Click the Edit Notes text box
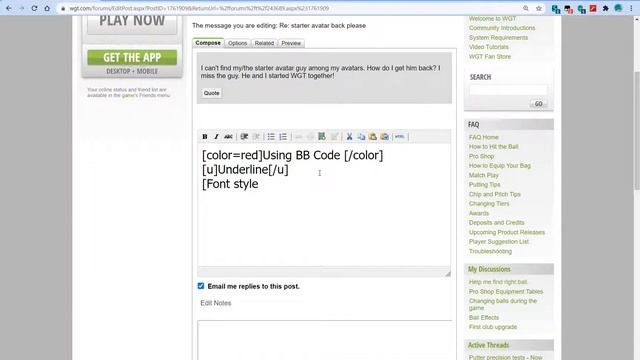 (325, 340)
